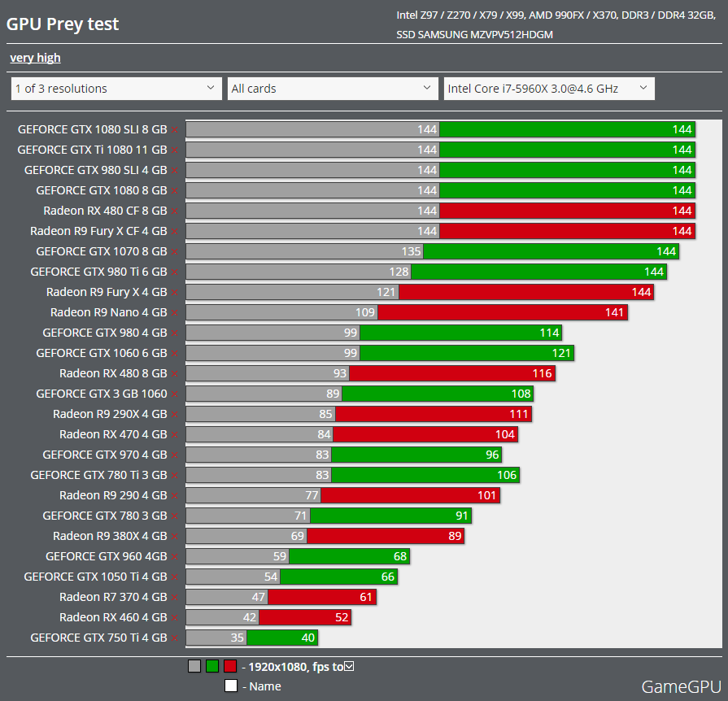Remove Radeon R9 290 4 GB with the red X
Image resolution: width=728 pixels, height=701 pixels.
pos(175,496)
